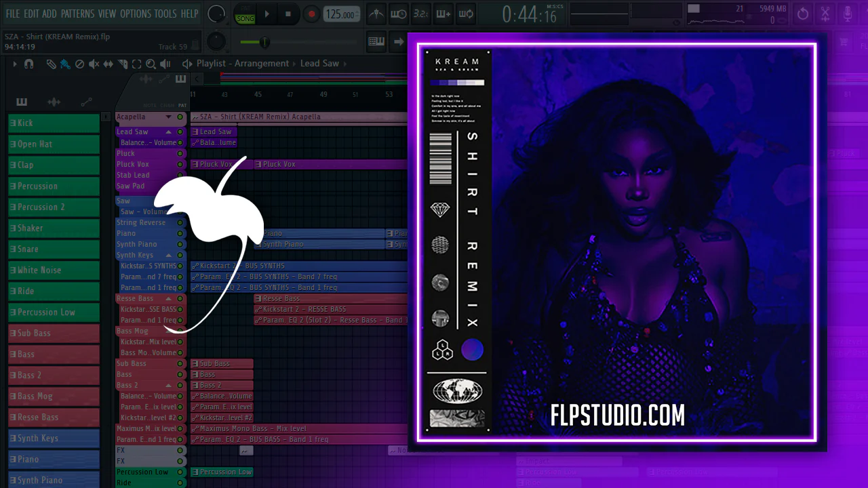The width and height of the screenshot is (868, 488).
Task: Show automation clips in the picker
Action: [86, 102]
